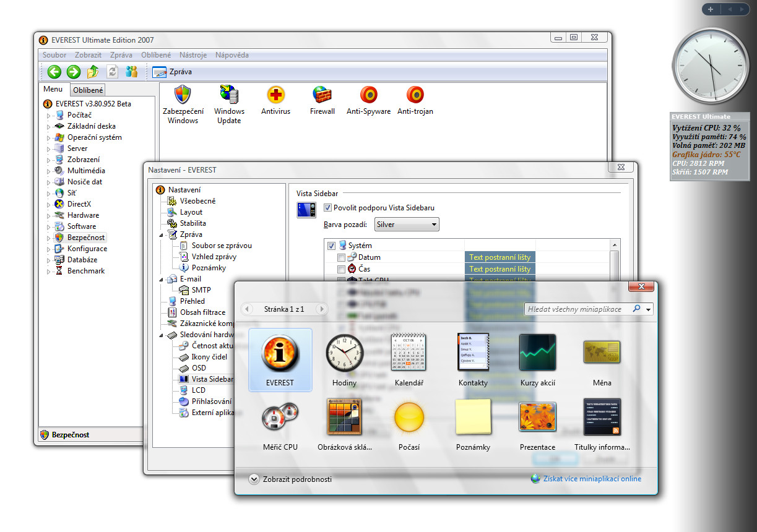Go to previous gallery page arrow
Screen dimensions: 757x532
point(248,309)
